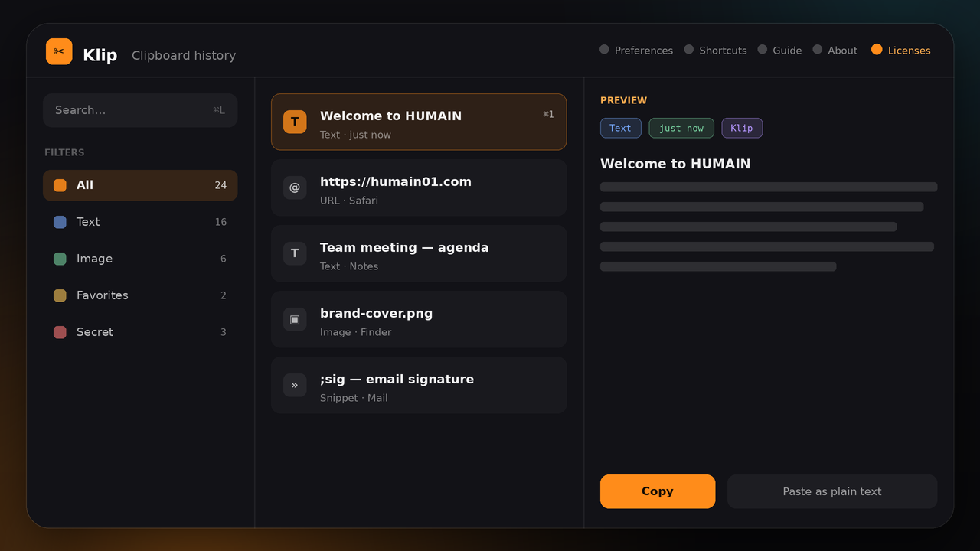
Task: Show Secret clipboard items
Action: pos(140,332)
